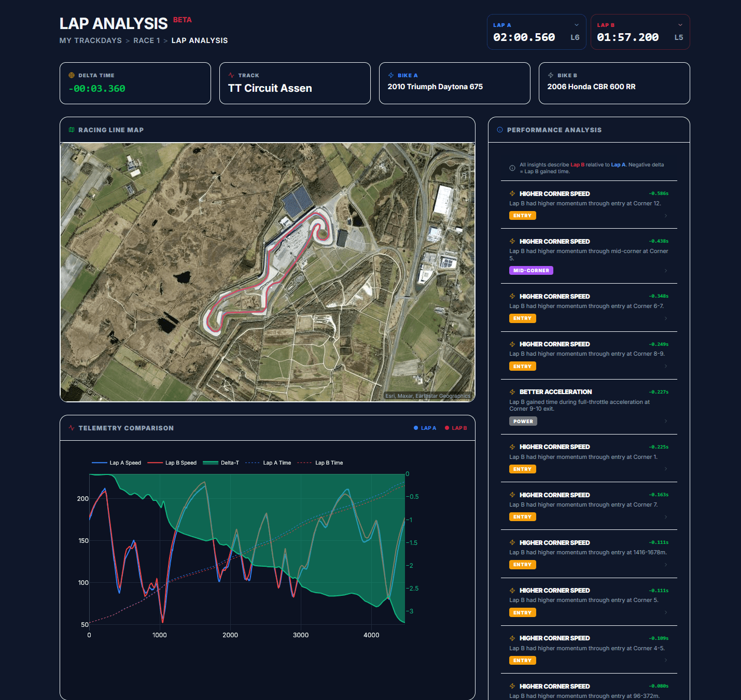
Task: Click the Bike B sparkle icon
Action: pyautogui.click(x=551, y=75)
